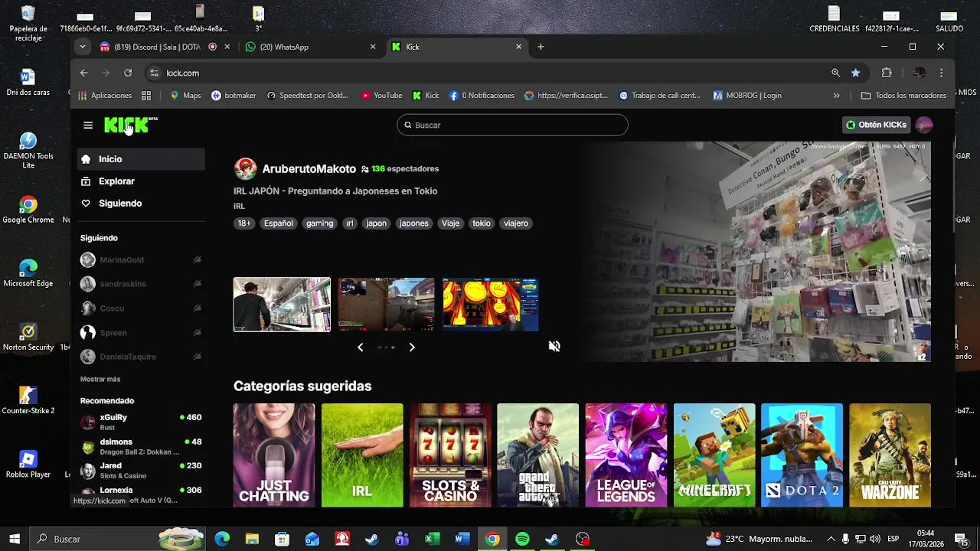Open MarinaGold followed channel

click(x=141, y=260)
